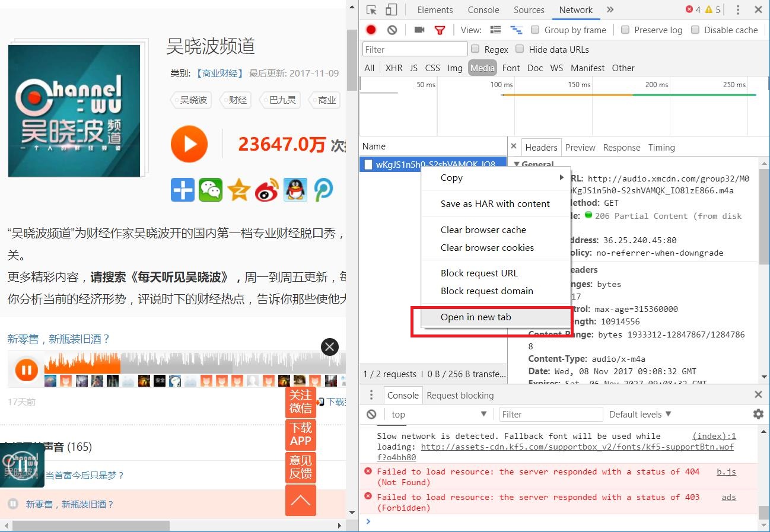Switch to the Timing tab
The height and width of the screenshot is (532, 770).
[661, 147]
